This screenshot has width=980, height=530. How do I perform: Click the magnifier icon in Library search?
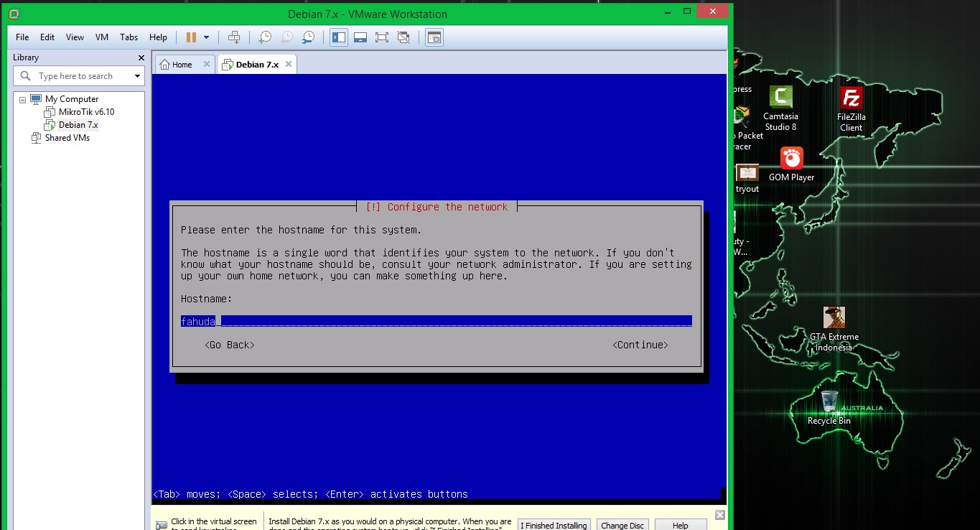pyautogui.click(x=26, y=76)
